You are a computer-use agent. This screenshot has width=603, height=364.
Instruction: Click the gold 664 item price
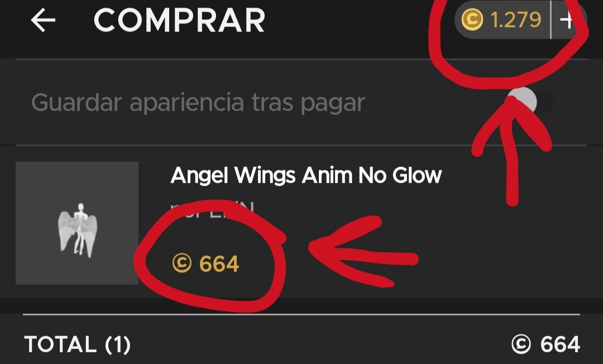click(219, 264)
